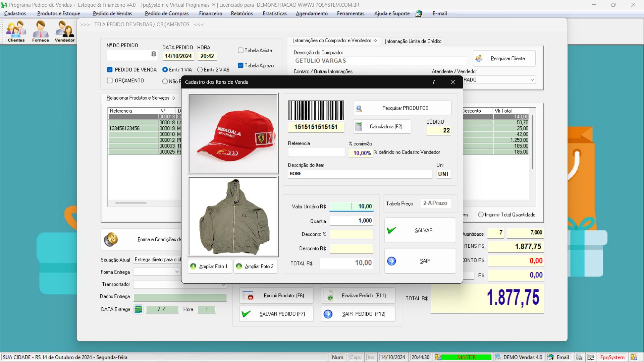Image resolution: width=644 pixels, height=362 pixels.
Task: Open the Pedido de Vendas menu
Action: coord(112,13)
